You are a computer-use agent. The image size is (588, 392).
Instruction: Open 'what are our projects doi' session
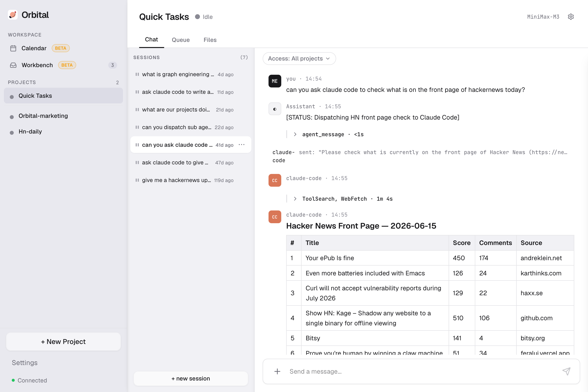[x=191, y=110]
